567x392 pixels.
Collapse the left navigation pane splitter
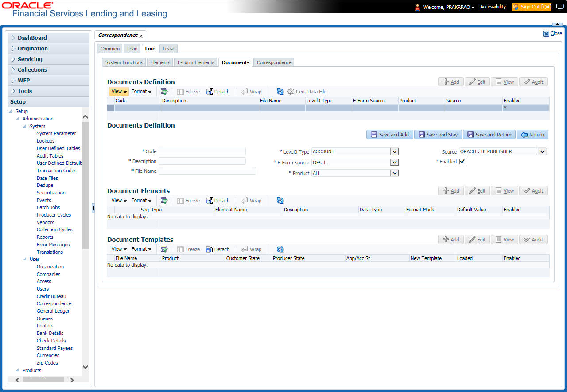click(93, 208)
